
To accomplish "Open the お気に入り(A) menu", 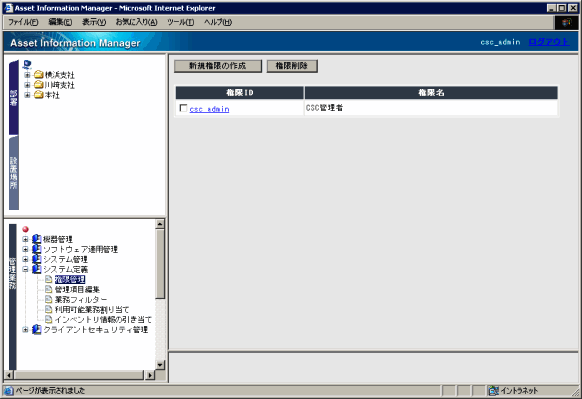I will tap(137, 22).
